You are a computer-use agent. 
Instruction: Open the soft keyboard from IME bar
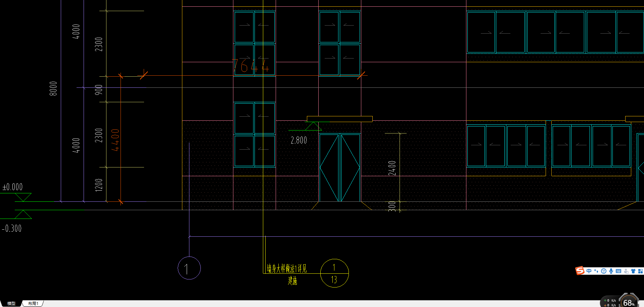tap(618, 271)
